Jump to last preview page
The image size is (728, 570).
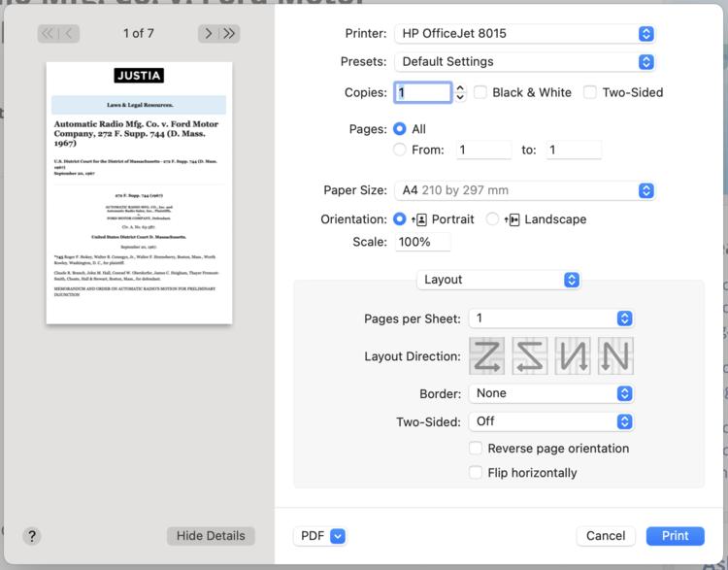point(229,33)
